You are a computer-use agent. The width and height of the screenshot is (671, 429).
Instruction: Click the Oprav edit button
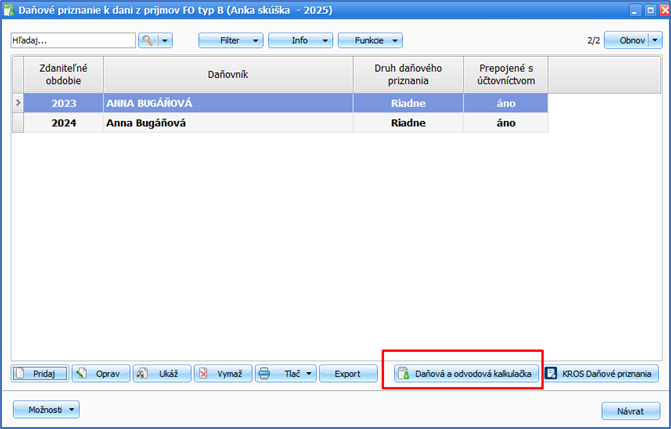[x=101, y=374]
